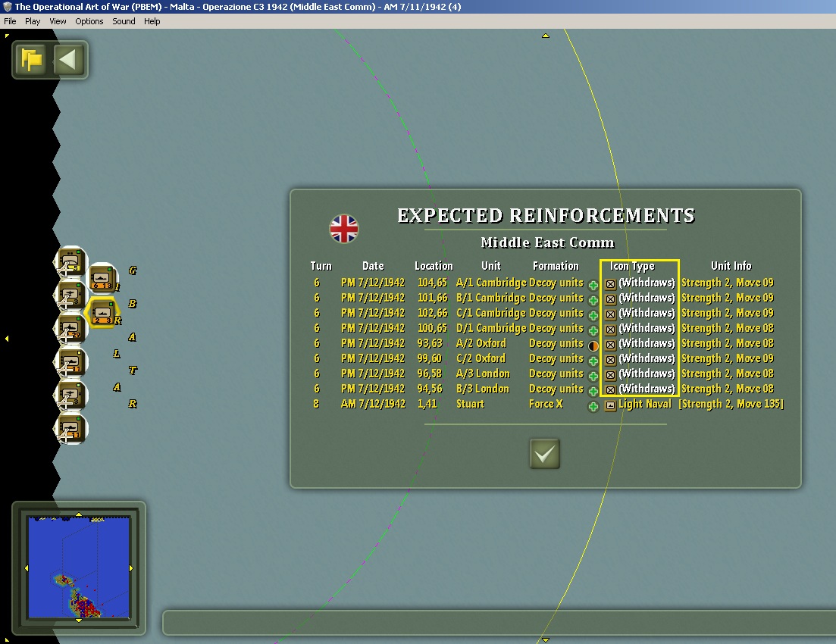Image resolution: width=836 pixels, height=644 pixels.
Task: Select the topmost unit counter on map edge
Action: click(x=70, y=261)
